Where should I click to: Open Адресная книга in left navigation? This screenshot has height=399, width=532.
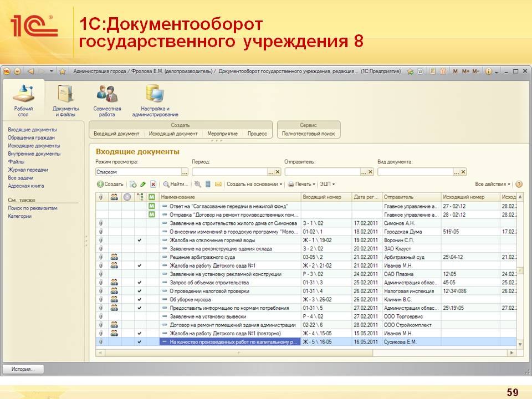(26, 186)
